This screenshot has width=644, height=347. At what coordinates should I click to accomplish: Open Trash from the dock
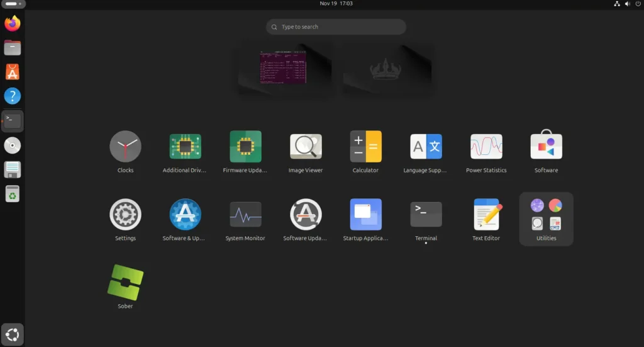(x=13, y=193)
